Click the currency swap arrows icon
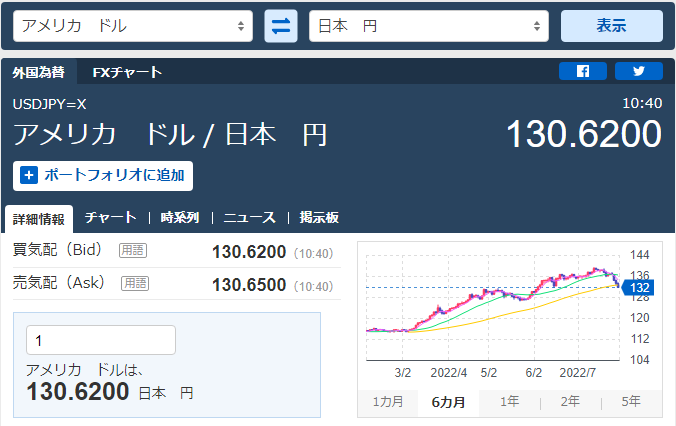 coord(281,26)
